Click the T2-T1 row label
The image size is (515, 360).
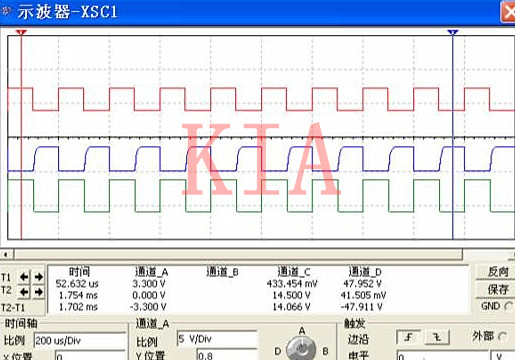[x=13, y=307]
